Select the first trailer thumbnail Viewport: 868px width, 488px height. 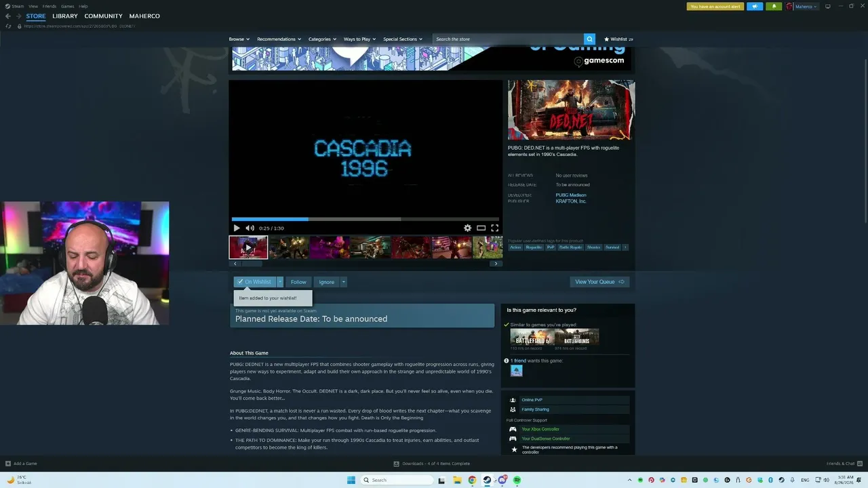(x=248, y=247)
